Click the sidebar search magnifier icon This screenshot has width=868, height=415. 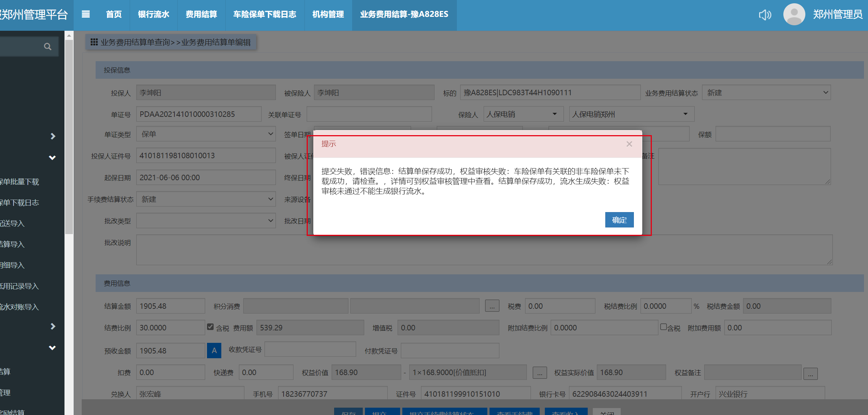pyautogui.click(x=48, y=47)
